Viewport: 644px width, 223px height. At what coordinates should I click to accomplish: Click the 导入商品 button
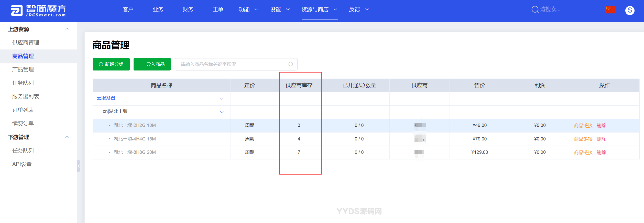[152, 64]
